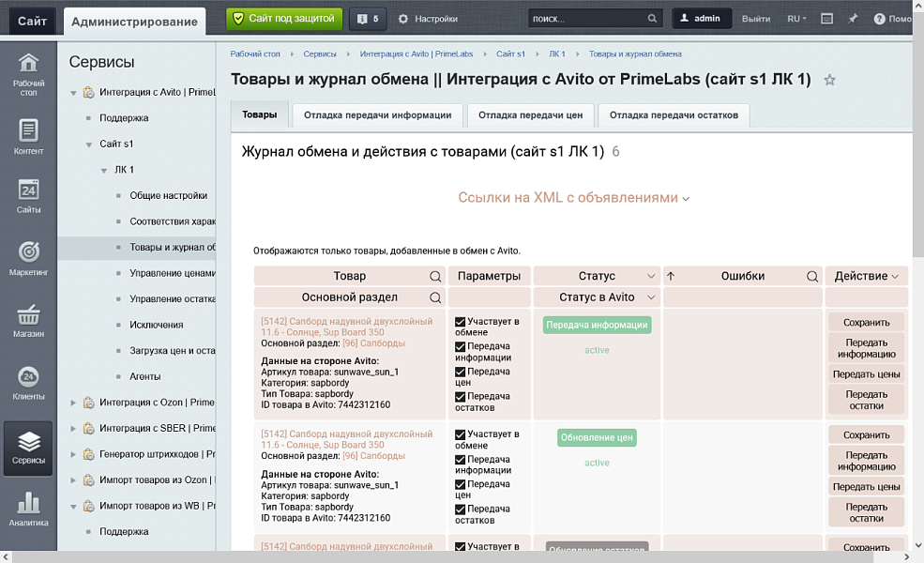Click sort arrow beside Ошибки column
The width and height of the screenshot is (924, 563).
(x=671, y=277)
